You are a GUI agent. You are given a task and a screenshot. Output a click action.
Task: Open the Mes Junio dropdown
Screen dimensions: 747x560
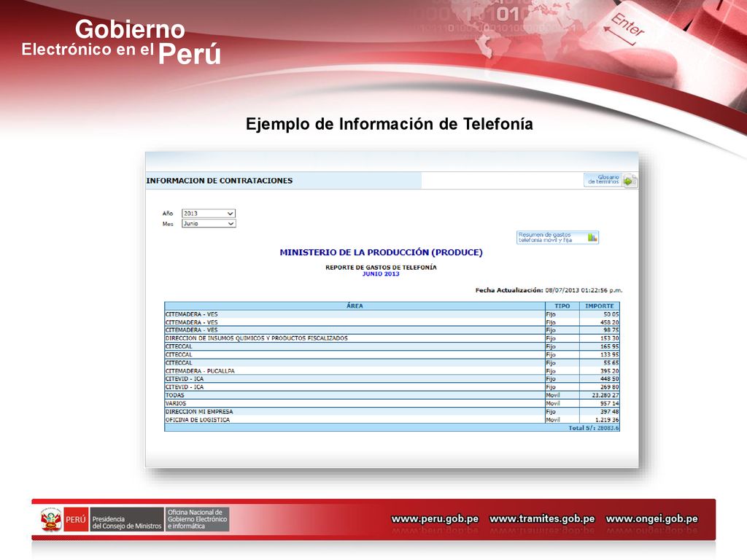(x=209, y=223)
